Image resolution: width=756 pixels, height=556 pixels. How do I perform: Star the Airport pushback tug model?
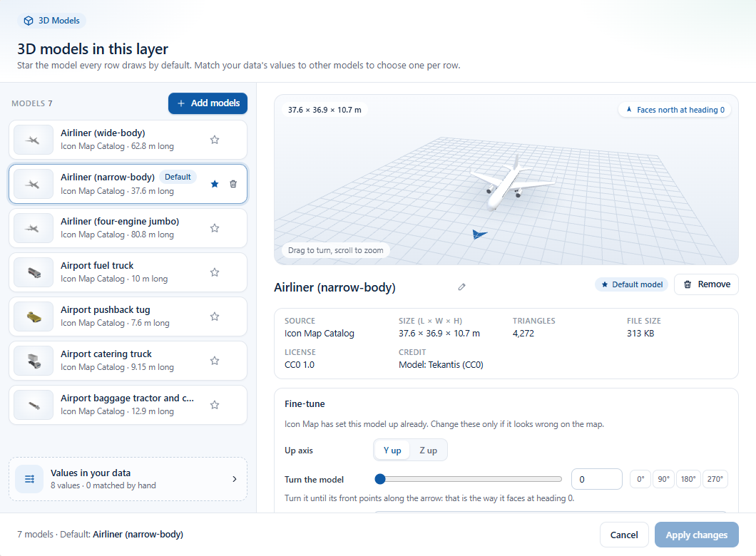[x=215, y=316]
